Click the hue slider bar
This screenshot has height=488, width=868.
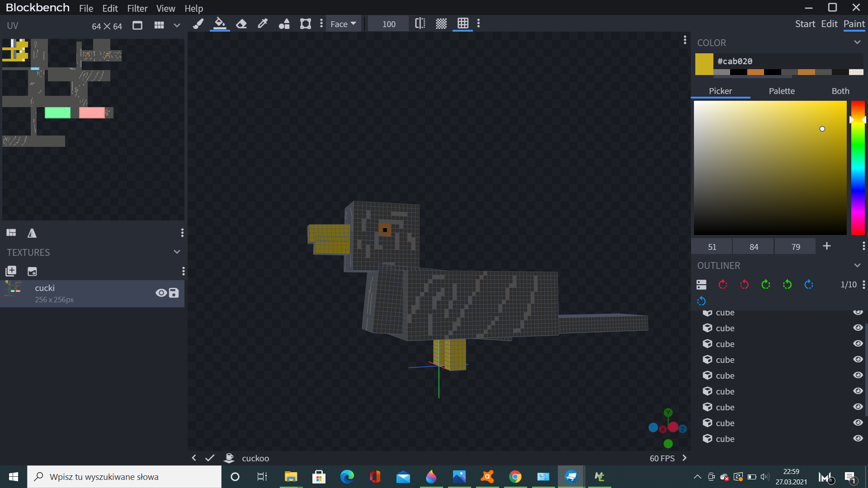click(x=858, y=168)
